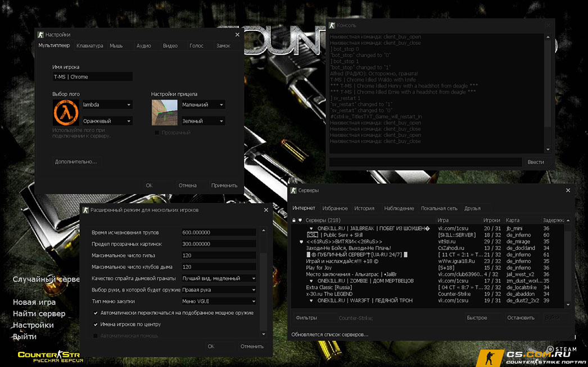Click the Максимальное число гильз value field
Viewport: 588px width, 367px height.
tap(219, 255)
